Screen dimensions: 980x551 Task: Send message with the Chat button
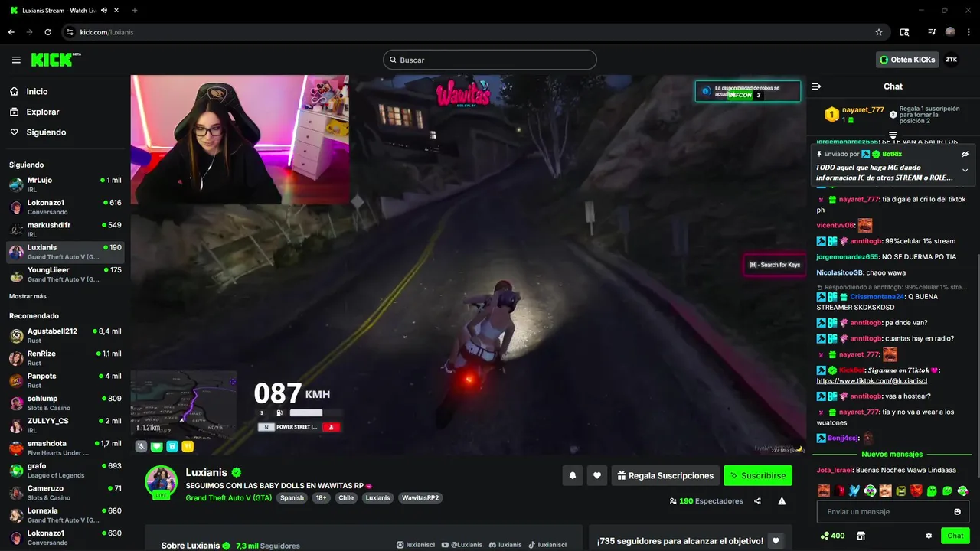(x=955, y=536)
